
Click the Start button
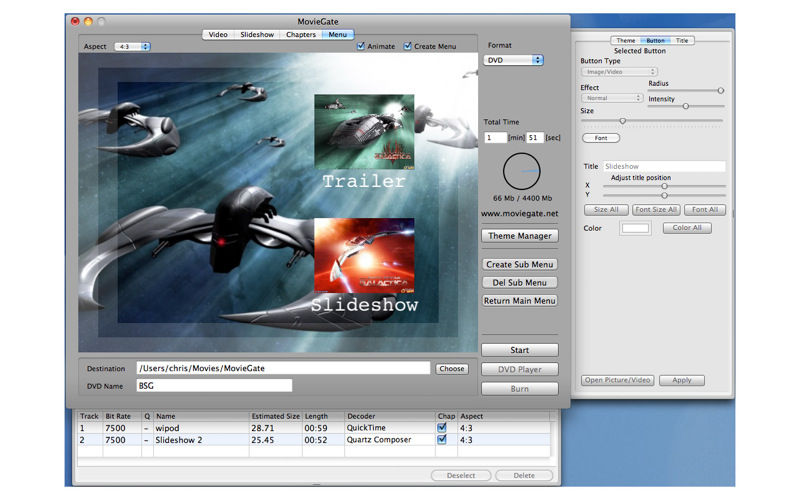coord(520,350)
